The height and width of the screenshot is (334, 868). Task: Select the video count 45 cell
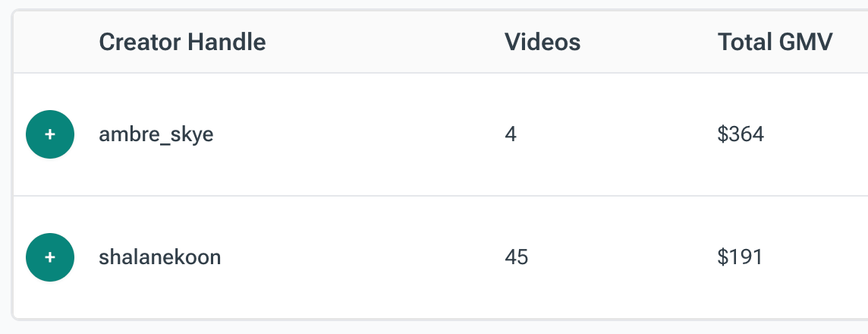point(517,257)
